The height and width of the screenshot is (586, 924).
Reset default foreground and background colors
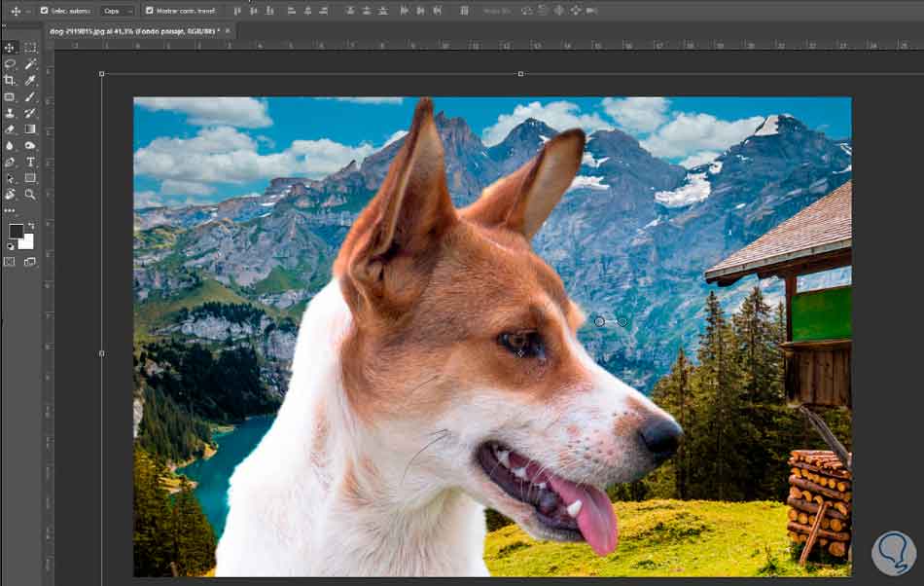pos(10,246)
